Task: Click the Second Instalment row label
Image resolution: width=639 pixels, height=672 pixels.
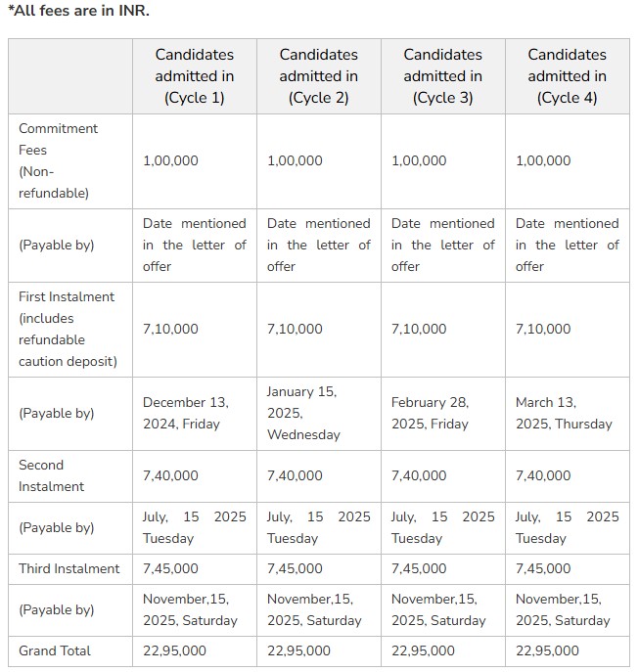Action: tap(51, 475)
